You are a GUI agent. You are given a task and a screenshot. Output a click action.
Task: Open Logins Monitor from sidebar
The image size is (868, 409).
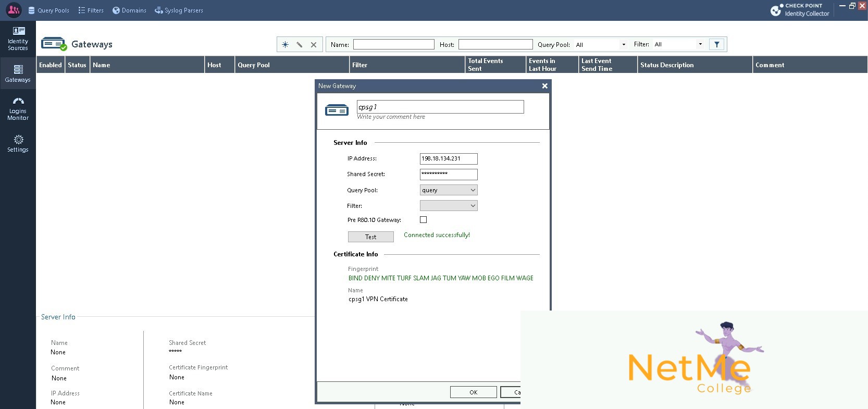(x=18, y=108)
